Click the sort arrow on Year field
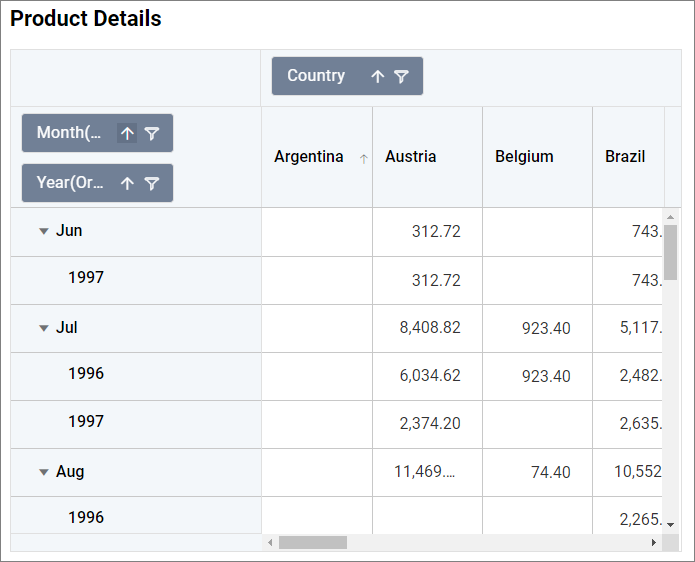This screenshot has width=695, height=562. click(x=127, y=183)
